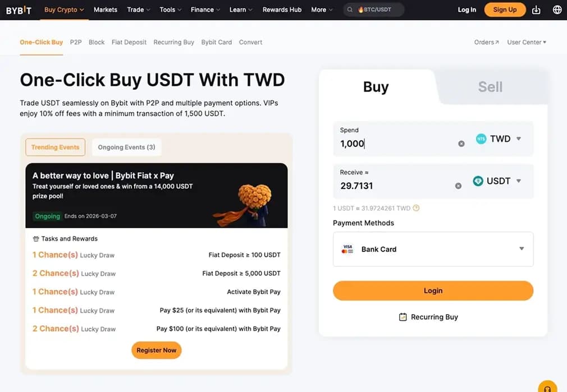The image size is (567, 392).
Task: Select the Trending Events toggle
Action: (55, 147)
